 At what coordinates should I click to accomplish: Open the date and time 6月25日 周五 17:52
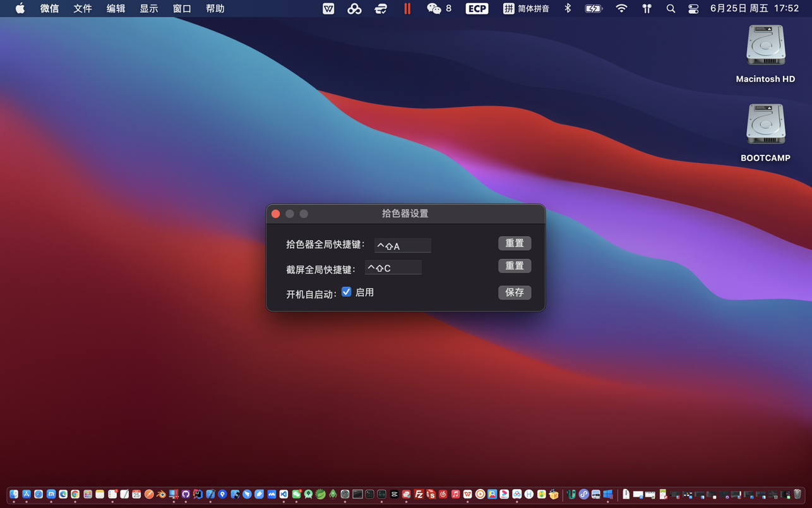point(755,8)
